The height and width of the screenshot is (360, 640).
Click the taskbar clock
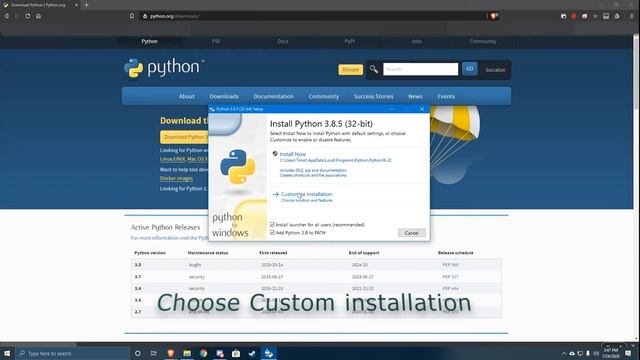tap(611, 353)
